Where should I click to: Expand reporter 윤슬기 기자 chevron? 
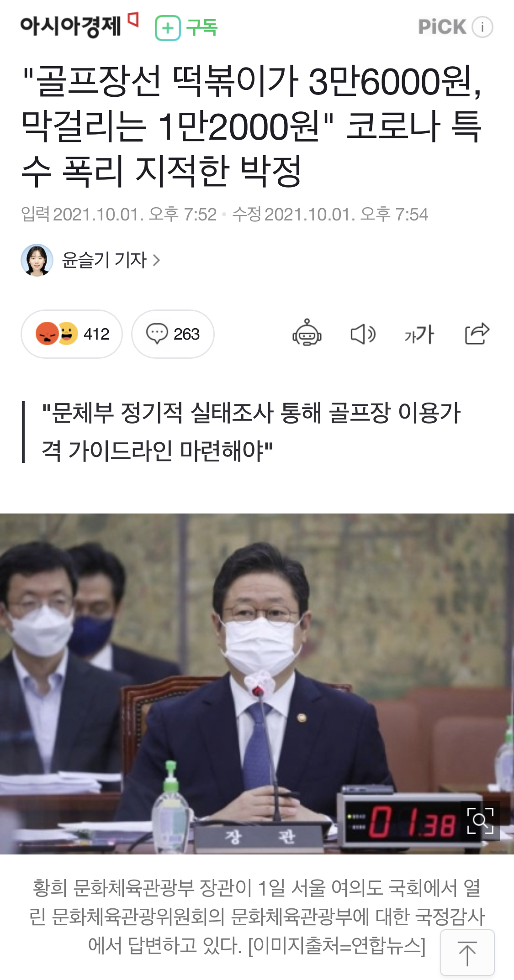coord(156,260)
